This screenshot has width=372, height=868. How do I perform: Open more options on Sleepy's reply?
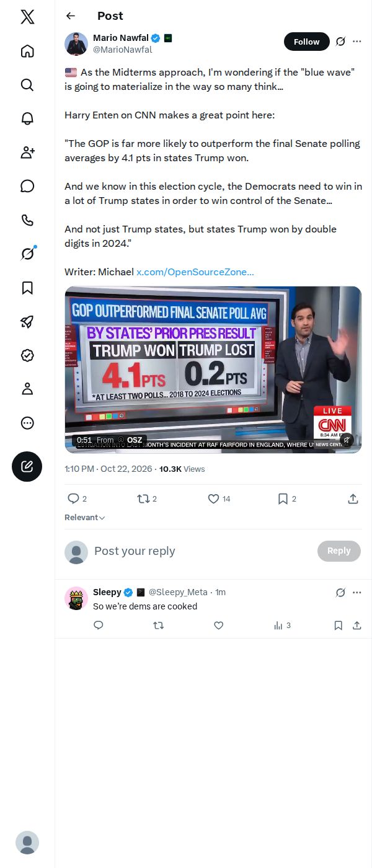pyautogui.click(x=356, y=592)
